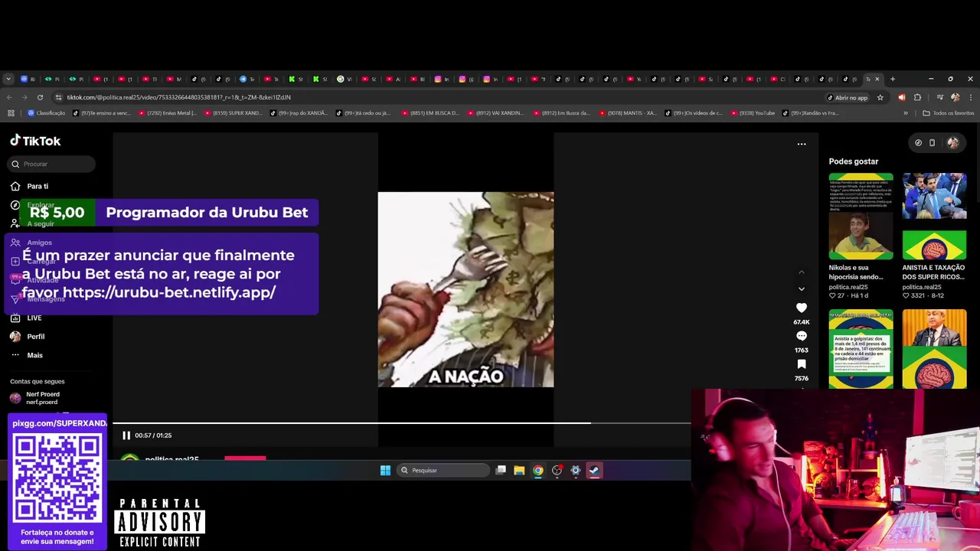The image size is (980, 551).
Task: Pause the TikTok video
Action: pos(126,435)
